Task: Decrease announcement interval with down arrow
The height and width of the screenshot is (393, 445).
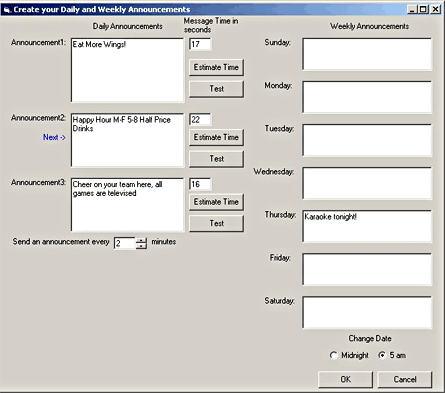Action: tap(141, 246)
